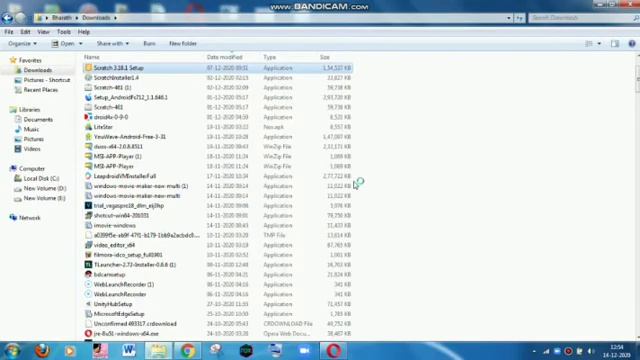Expand the arrow after Bharath in address bar
640x360 pixels.
[x=77, y=18]
